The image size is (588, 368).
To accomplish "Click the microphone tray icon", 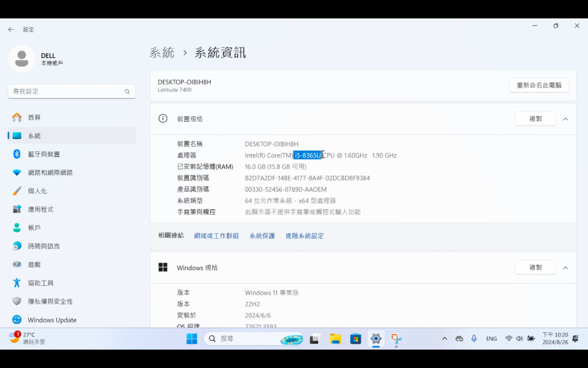I will pos(474,338).
